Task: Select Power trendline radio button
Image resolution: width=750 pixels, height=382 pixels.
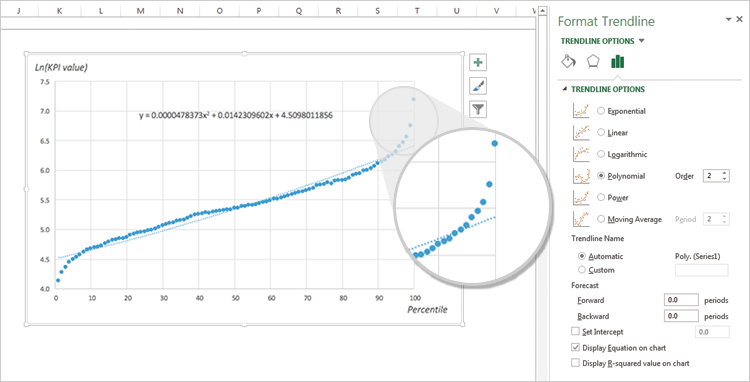Action: tap(601, 197)
